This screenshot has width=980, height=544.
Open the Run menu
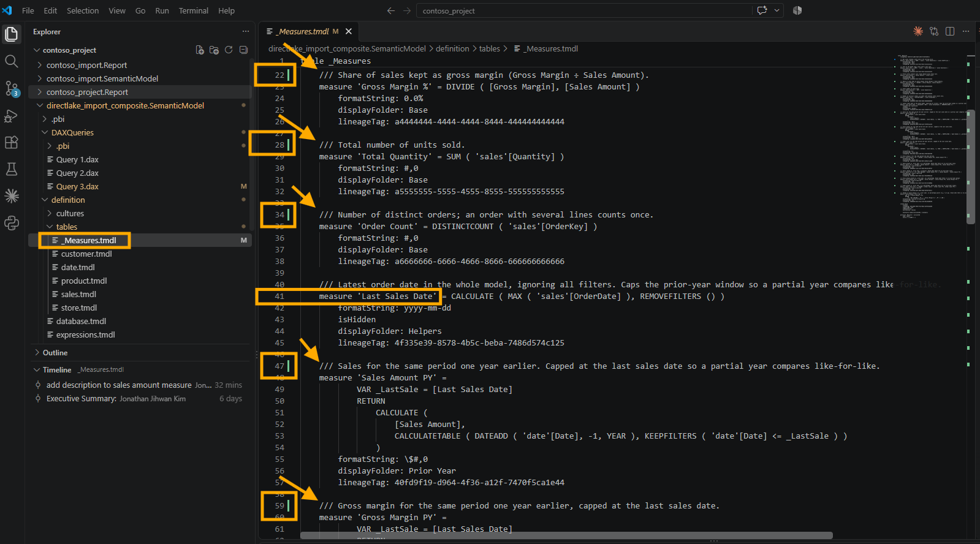click(x=162, y=10)
